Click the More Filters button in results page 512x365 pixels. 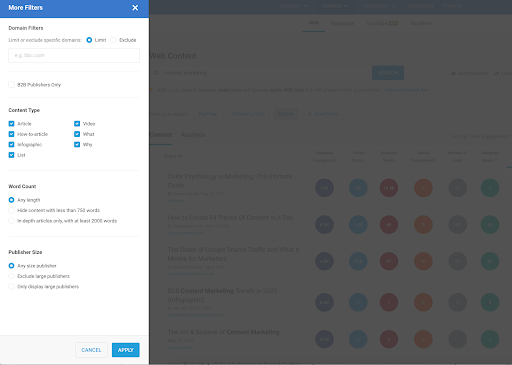[x=323, y=114]
